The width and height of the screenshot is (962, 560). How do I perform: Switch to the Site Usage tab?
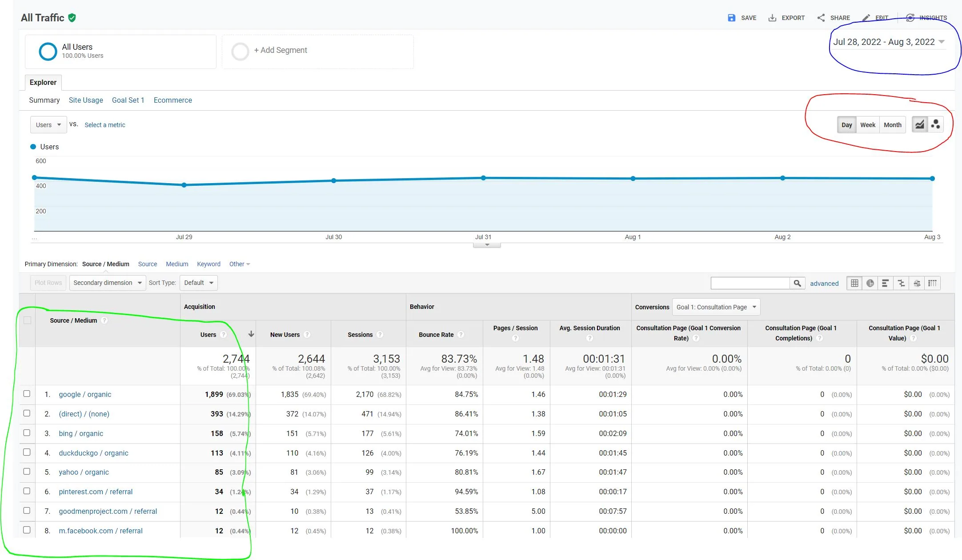click(x=86, y=100)
